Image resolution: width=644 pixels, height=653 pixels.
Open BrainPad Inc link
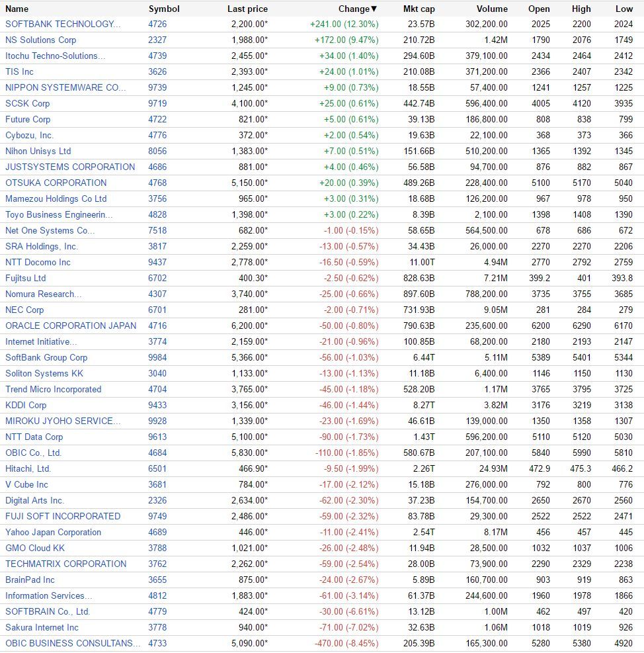pyautogui.click(x=30, y=580)
